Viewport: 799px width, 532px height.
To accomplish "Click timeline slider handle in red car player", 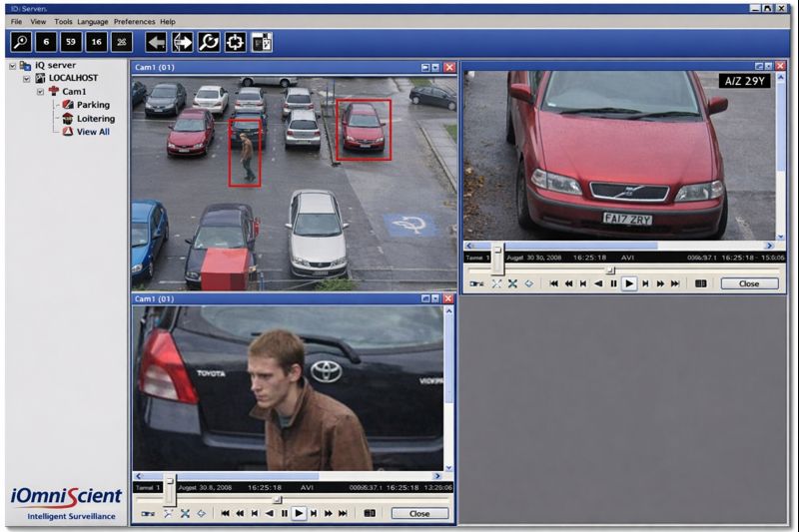I will (610, 269).
